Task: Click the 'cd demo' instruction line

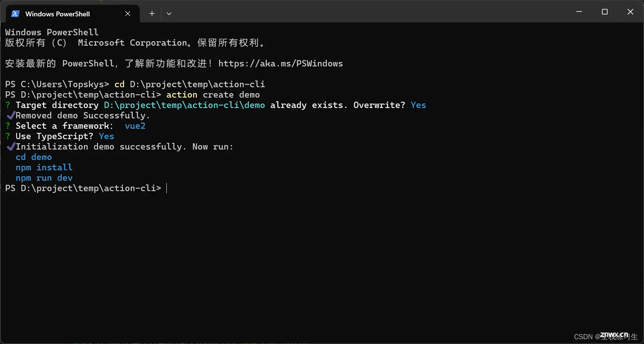Action: (34, 157)
